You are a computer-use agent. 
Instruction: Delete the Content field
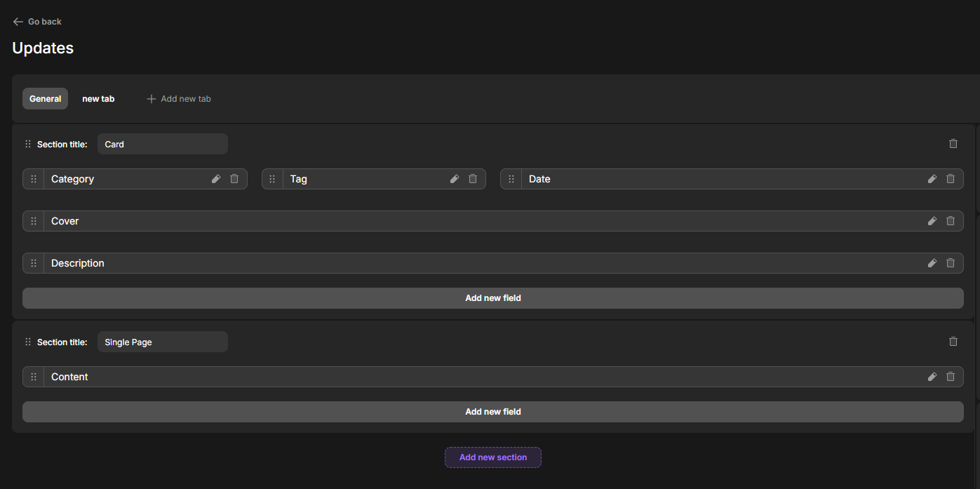(951, 377)
